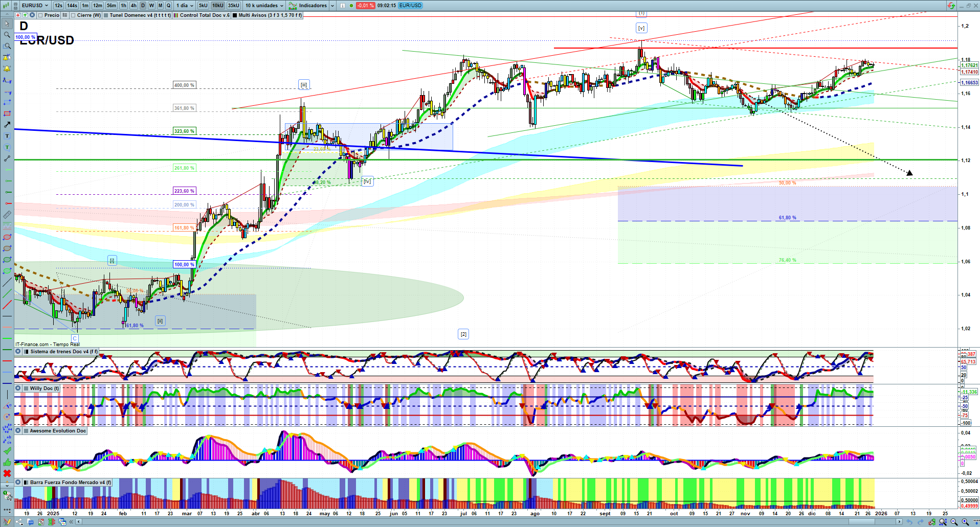The image size is (980, 527).
Task: Select the red rectangle drawing tool
Action: tap(7, 113)
